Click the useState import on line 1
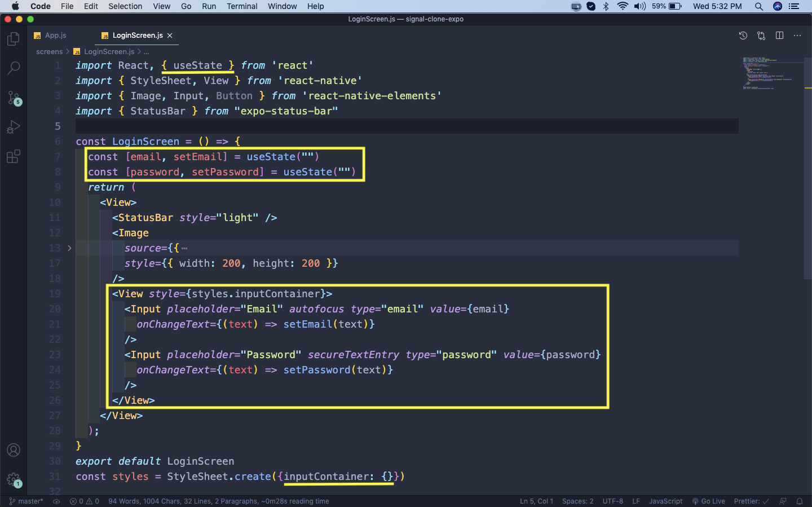The image size is (812, 507). tap(198, 65)
